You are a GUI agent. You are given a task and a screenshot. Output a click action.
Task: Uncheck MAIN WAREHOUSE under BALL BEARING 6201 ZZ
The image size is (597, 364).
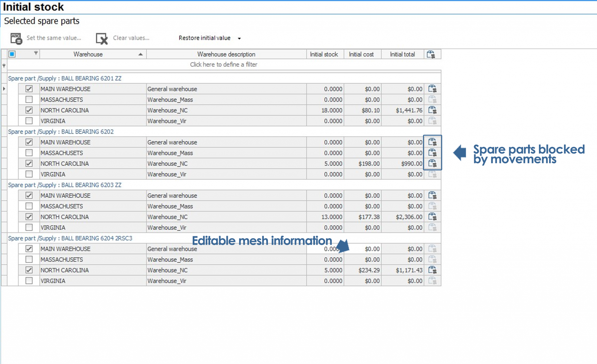(29, 89)
